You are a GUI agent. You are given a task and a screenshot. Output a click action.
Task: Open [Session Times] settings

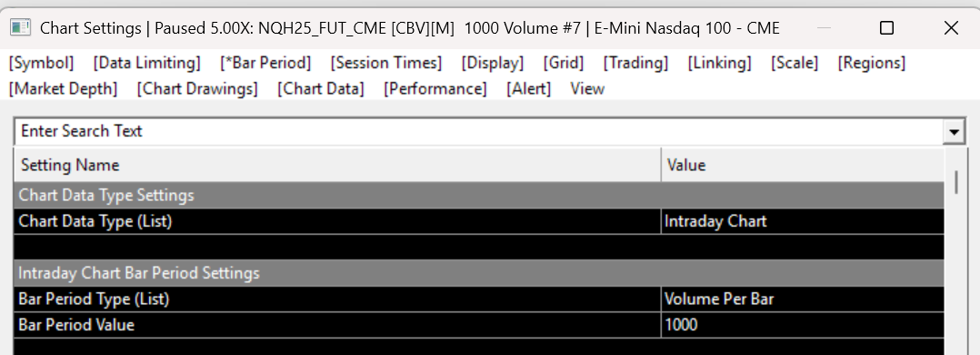pos(386,63)
